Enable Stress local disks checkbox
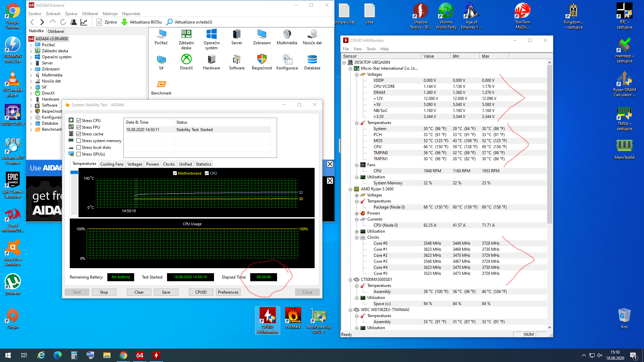This screenshot has width=644, height=362. click(78, 147)
